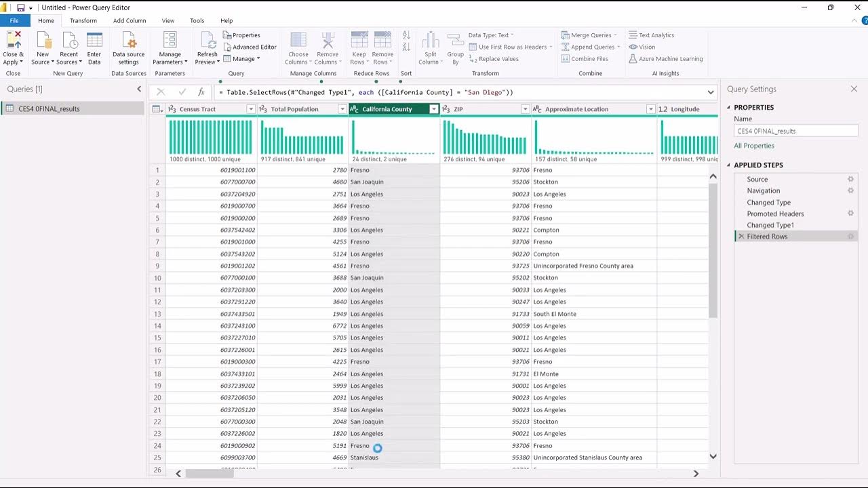Switch to the Help tab
Image resolution: width=868 pixels, height=488 pixels.
coord(226,20)
